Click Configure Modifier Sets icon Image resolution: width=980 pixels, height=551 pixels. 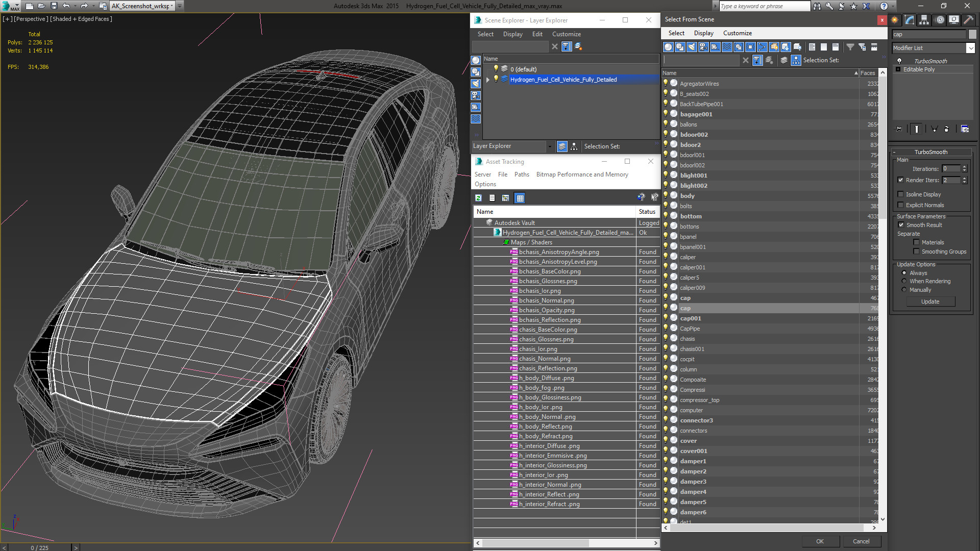[x=965, y=129]
